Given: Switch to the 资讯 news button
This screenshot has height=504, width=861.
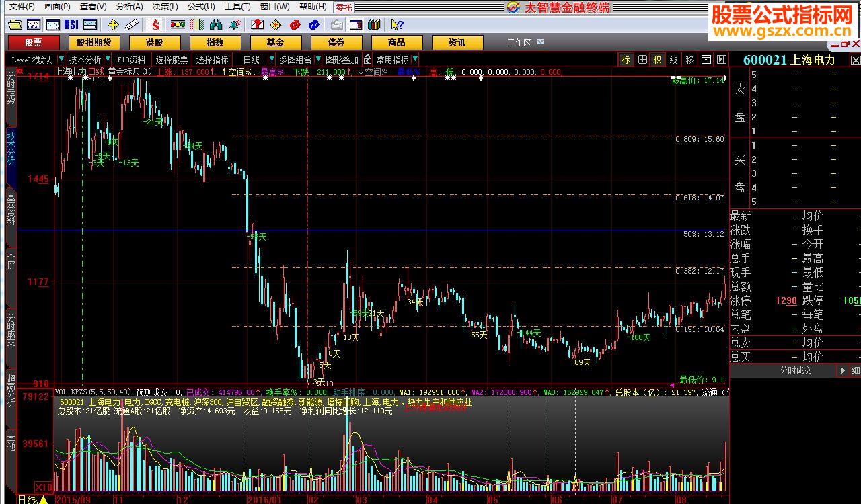Looking at the screenshot, I should click(x=457, y=42).
